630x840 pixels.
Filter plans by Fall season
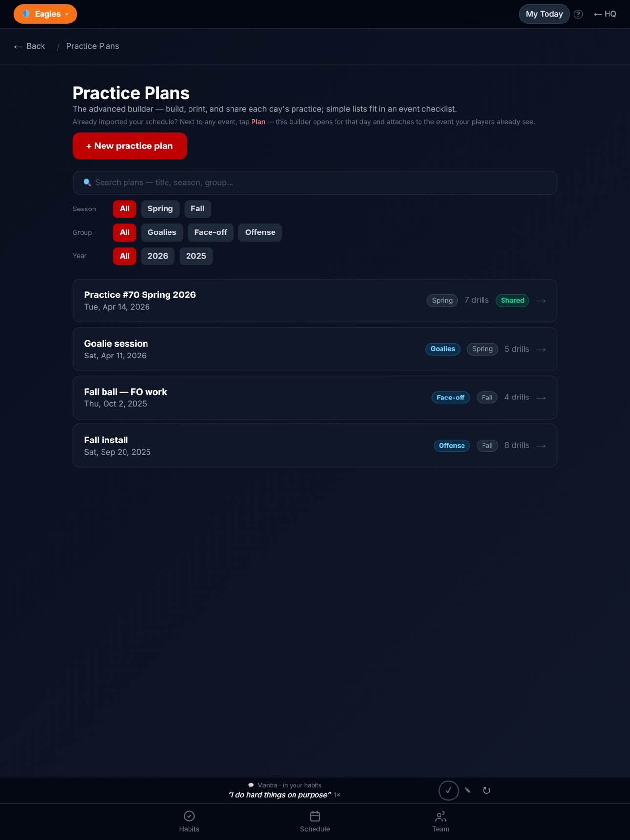pos(197,209)
